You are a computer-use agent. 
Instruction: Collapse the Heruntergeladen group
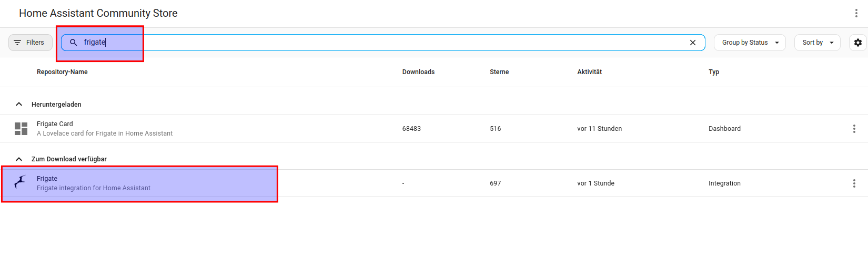[19, 104]
